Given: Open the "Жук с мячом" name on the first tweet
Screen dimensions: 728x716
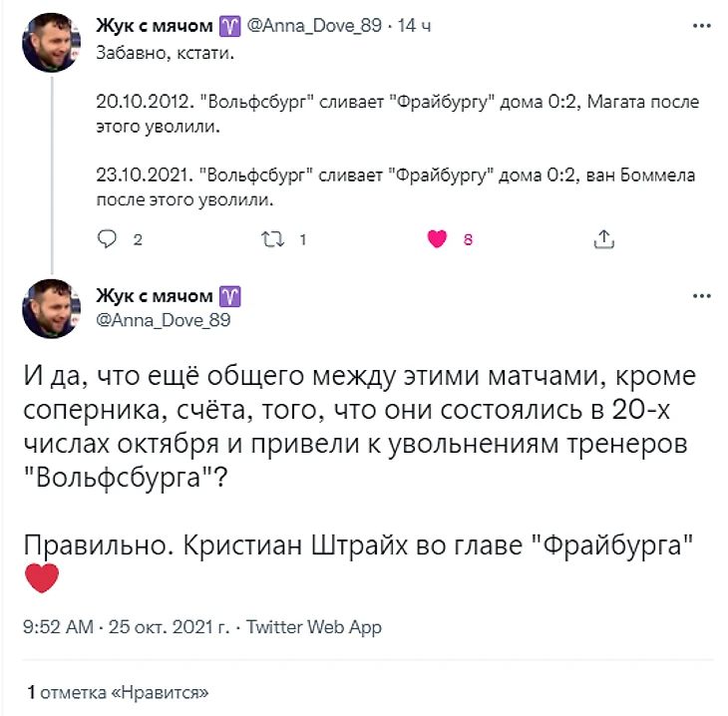Looking at the screenshot, I should [154, 28].
